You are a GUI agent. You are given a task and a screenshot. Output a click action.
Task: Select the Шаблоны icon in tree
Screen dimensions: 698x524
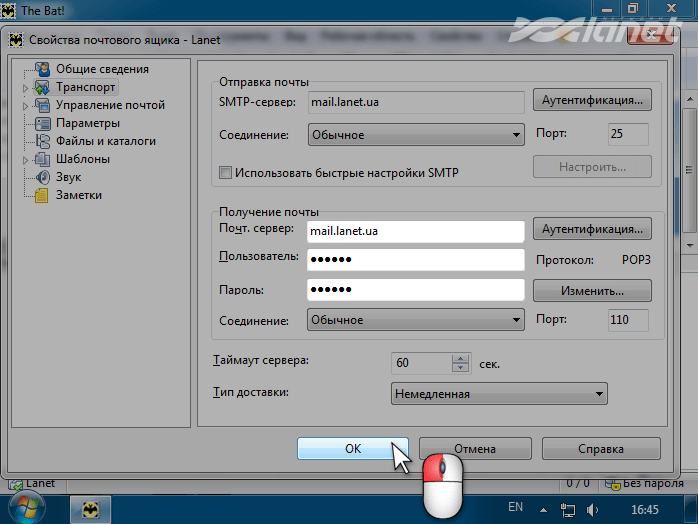tap(42, 159)
